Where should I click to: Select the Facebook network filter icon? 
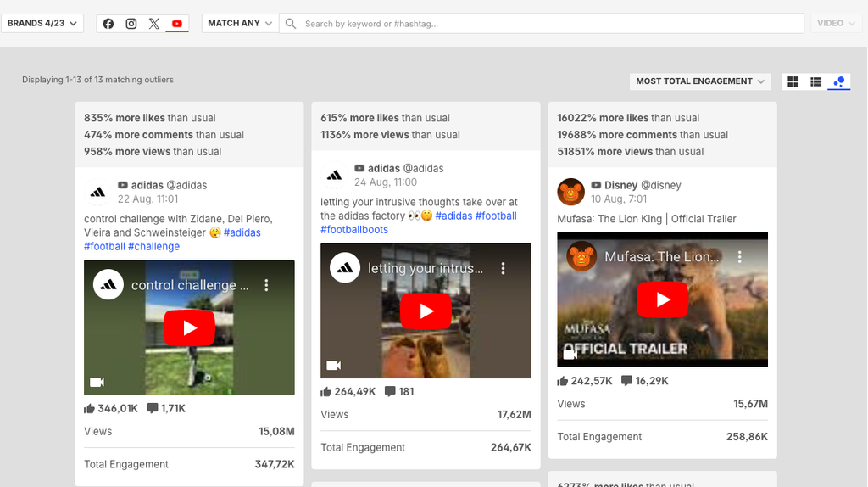(108, 24)
